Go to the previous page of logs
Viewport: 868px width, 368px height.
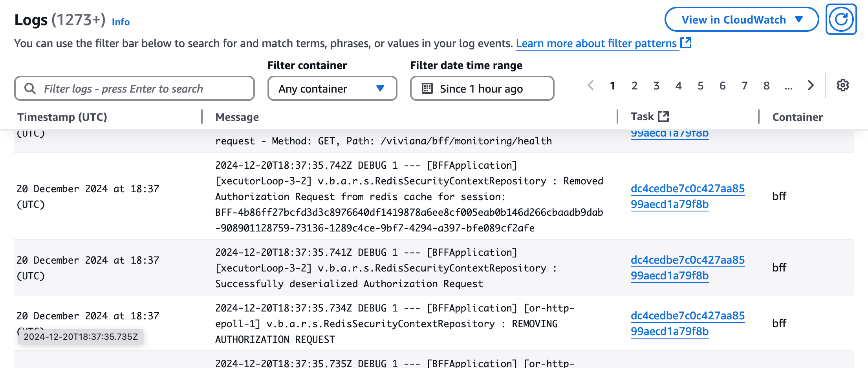pos(591,86)
